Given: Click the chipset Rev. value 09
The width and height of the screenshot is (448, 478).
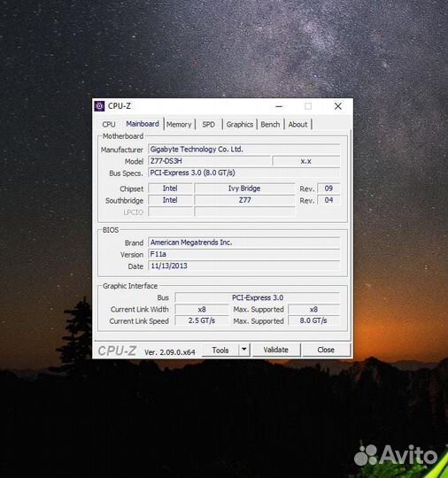Looking at the screenshot, I should click(328, 188).
